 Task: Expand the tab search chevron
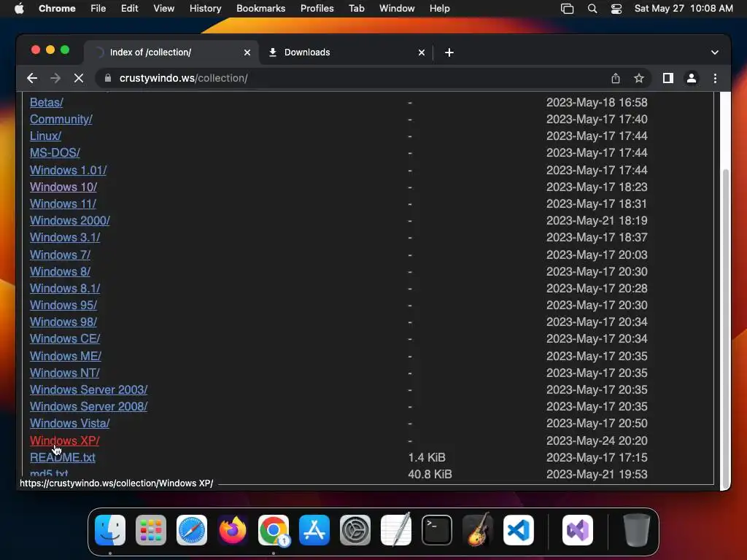(x=715, y=52)
